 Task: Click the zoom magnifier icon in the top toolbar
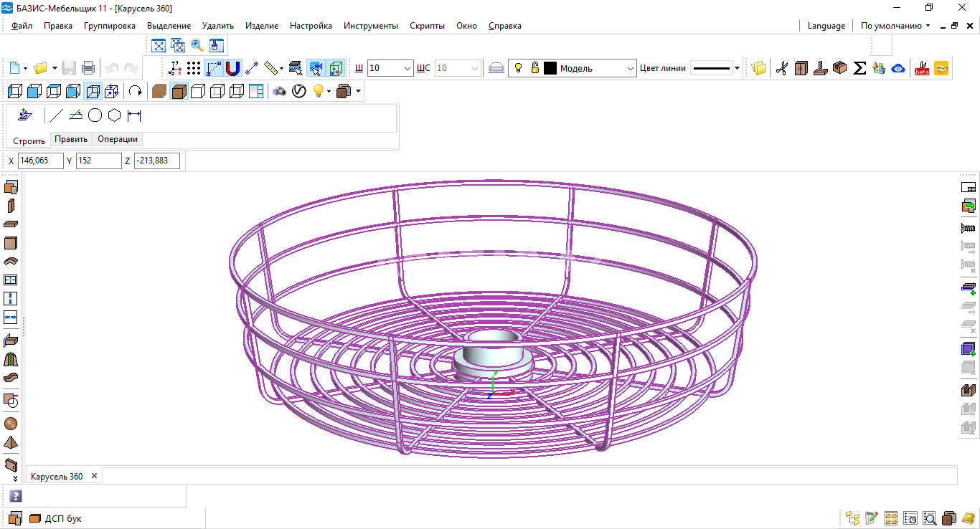tap(197, 46)
